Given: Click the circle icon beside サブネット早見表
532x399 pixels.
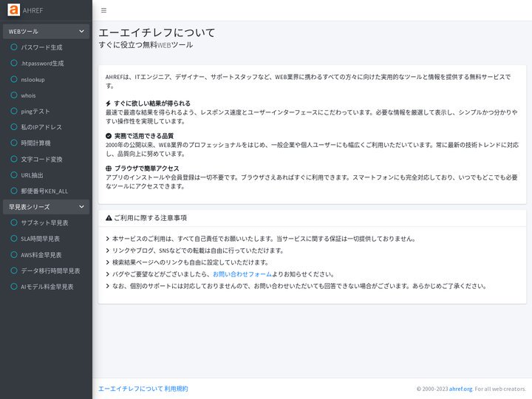Looking at the screenshot, I should (x=14, y=222).
